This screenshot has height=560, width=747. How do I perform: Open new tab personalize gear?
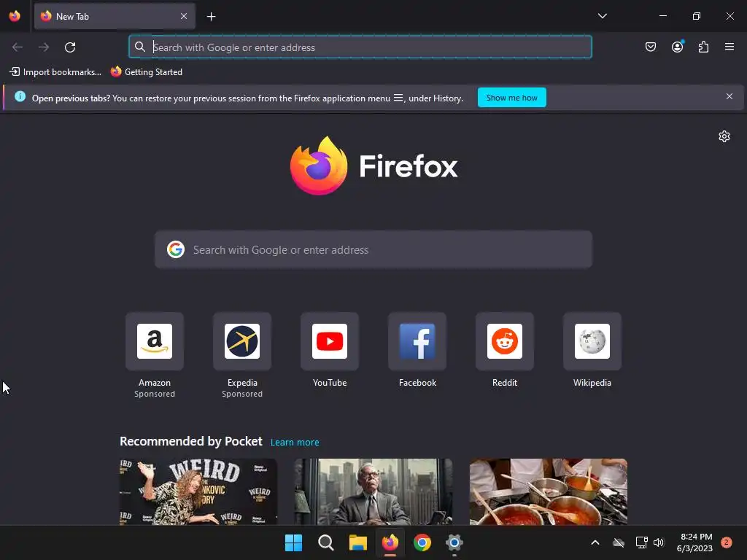(x=724, y=136)
